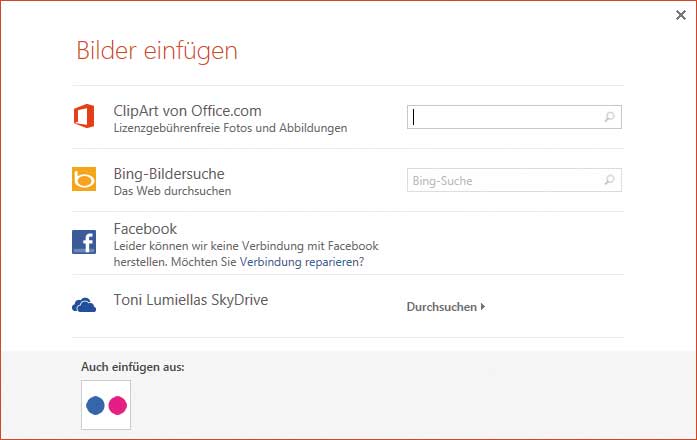
Task: Select the ClipArt von Office.com title
Action: 188,111
